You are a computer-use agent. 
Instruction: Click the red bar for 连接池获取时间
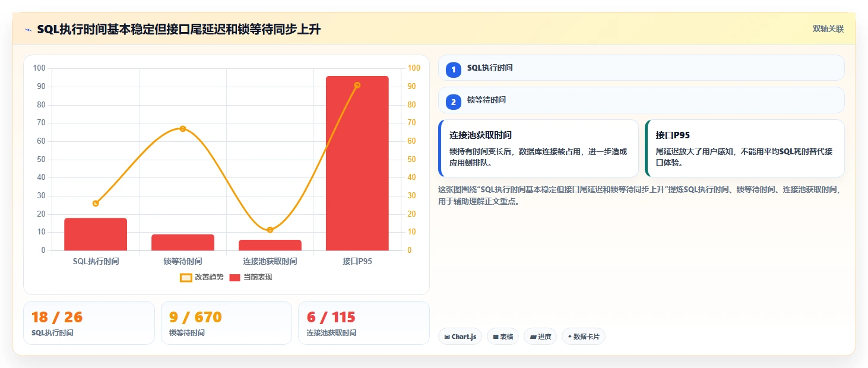[270, 245]
